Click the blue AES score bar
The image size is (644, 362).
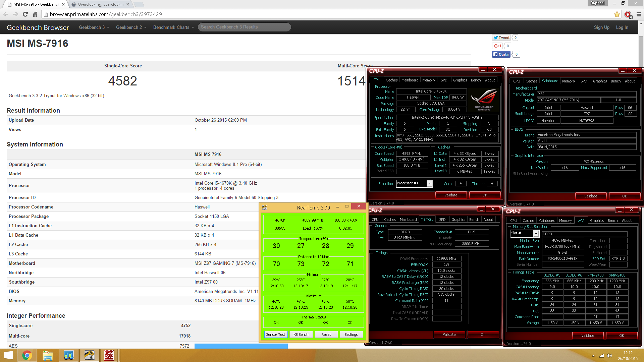point(241,346)
